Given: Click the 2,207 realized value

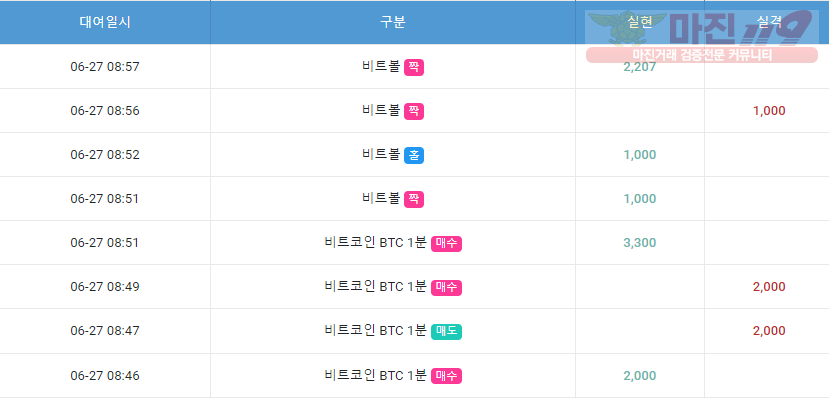Looking at the screenshot, I should 640,67.
